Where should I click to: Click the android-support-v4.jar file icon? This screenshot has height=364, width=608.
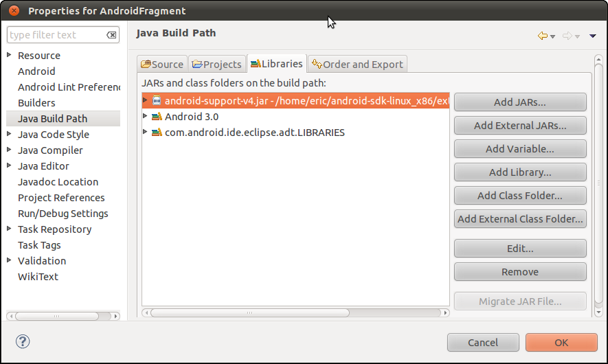[x=157, y=101]
